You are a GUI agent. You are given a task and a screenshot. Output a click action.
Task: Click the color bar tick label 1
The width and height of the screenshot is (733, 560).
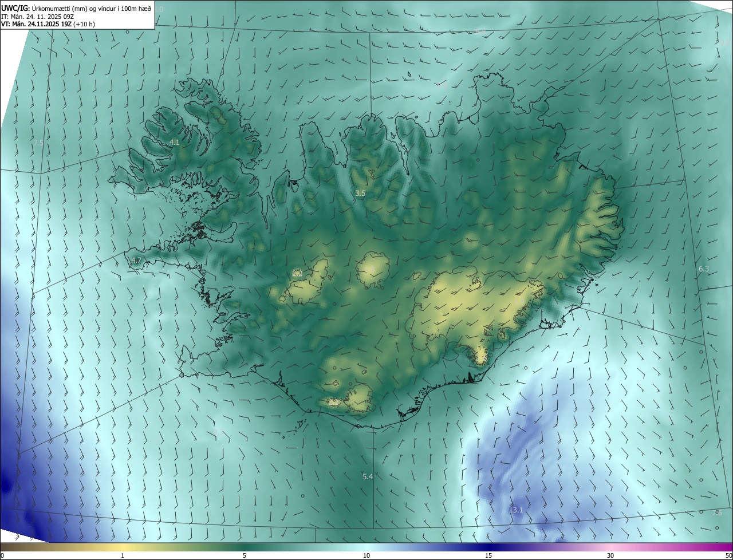pyautogui.click(x=123, y=556)
